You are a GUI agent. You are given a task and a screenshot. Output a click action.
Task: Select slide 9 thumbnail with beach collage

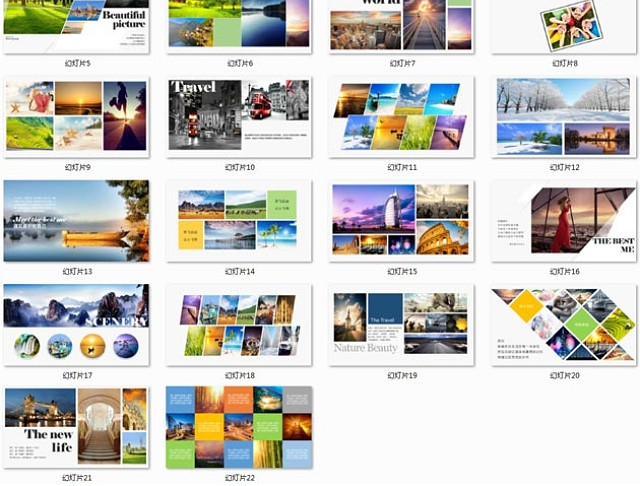(x=76, y=117)
